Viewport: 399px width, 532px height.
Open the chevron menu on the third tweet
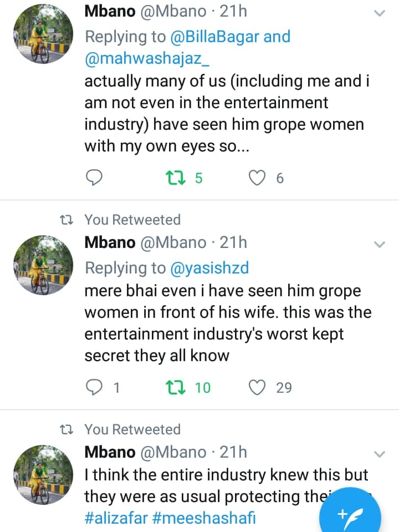tap(380, 454)
